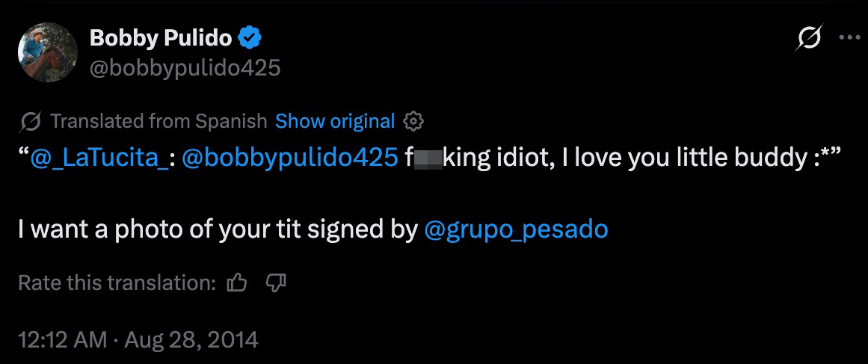Click the quoted I love you little buddy text
The height and width of the screenshot is (364, 868).
point(683,158)
